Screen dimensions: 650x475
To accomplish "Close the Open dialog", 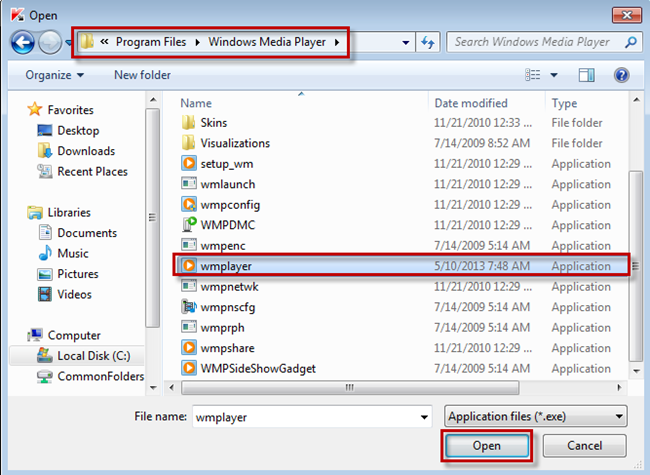I will (x=627, y=16).
